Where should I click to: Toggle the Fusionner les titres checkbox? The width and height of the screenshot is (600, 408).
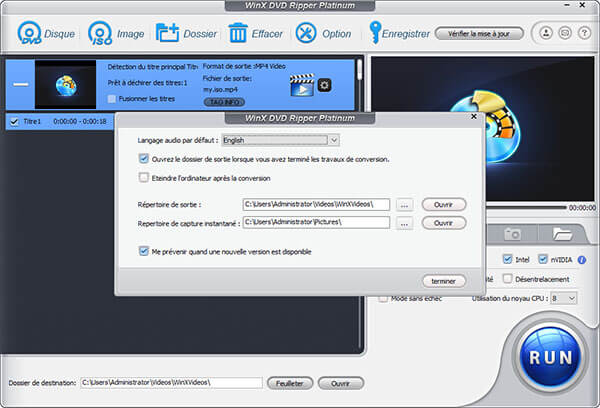click(112, 99)
